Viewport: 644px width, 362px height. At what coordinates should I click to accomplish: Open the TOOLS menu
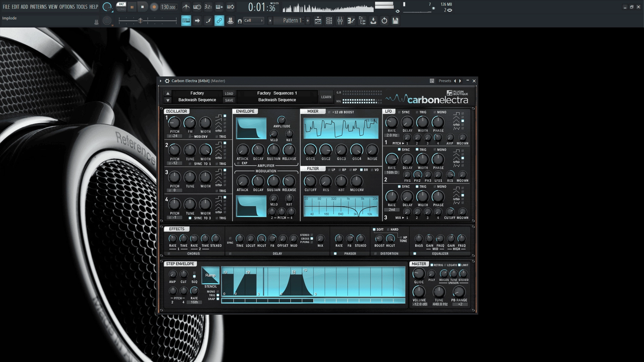(82, 7)
